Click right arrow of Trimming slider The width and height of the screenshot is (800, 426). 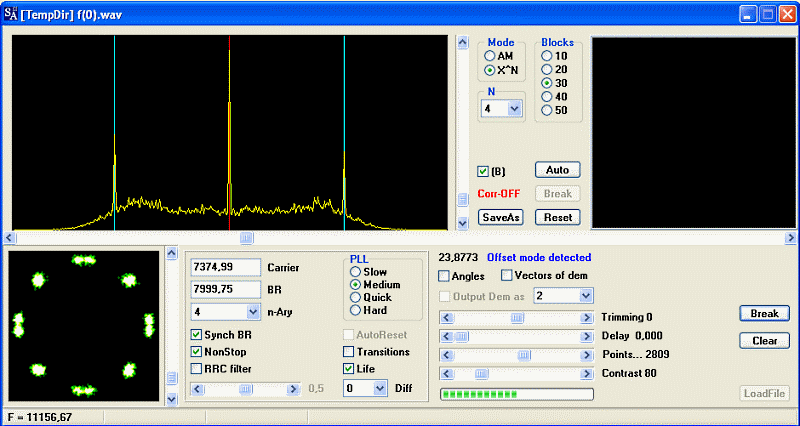click(x=587, y=318)
